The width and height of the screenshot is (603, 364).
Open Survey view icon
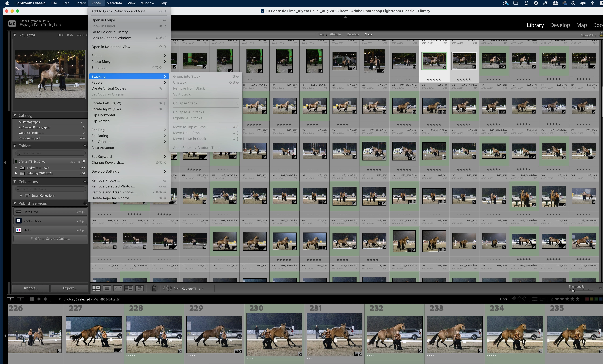129,288
